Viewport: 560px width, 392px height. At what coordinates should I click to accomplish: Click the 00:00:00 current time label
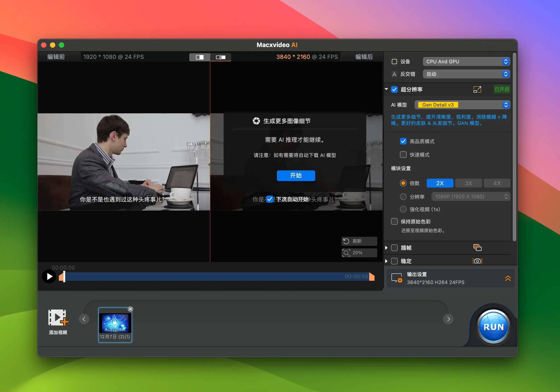(x=63, y=268)
